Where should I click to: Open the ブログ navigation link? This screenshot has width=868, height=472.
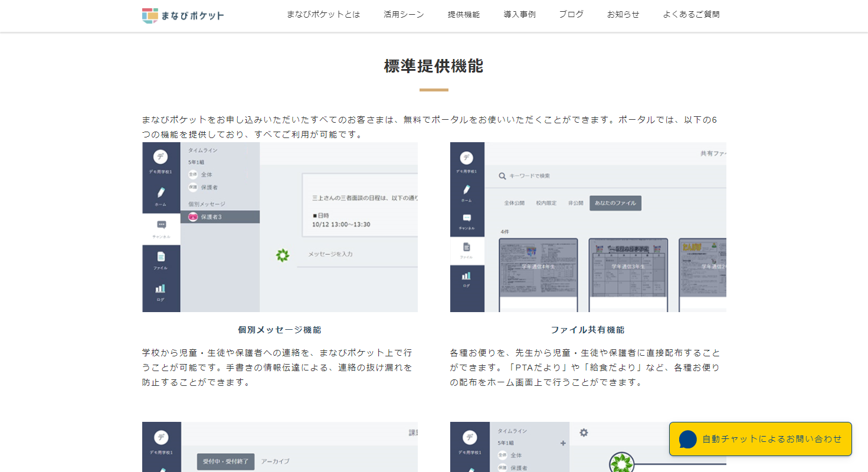pyautogui.click(x=571, y=15)
